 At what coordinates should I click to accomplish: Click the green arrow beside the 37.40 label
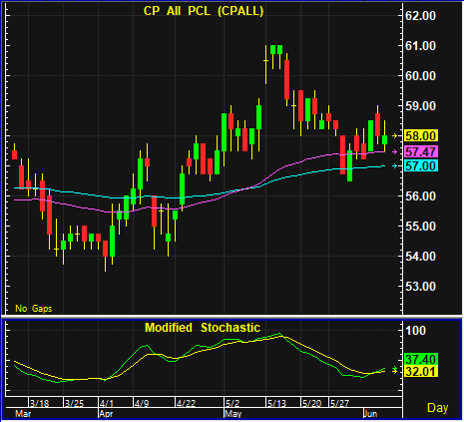point(395,369)
